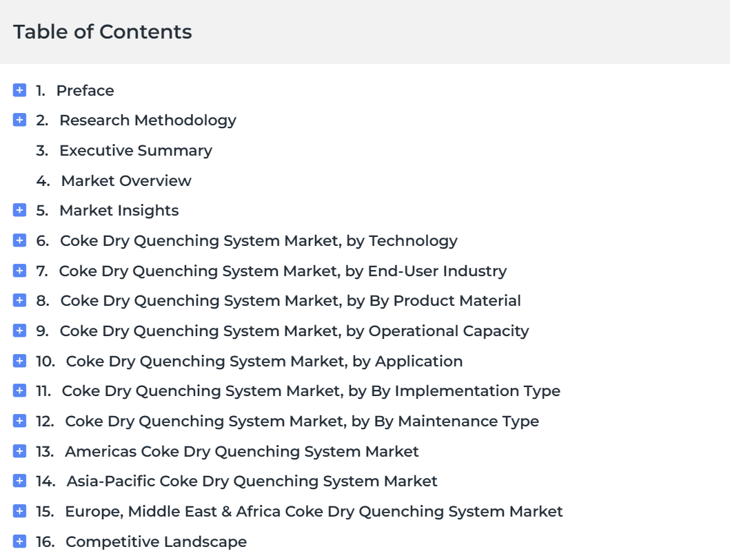
Task: Click plus icon beside by Application section
Action: click(x=19, y=360)
